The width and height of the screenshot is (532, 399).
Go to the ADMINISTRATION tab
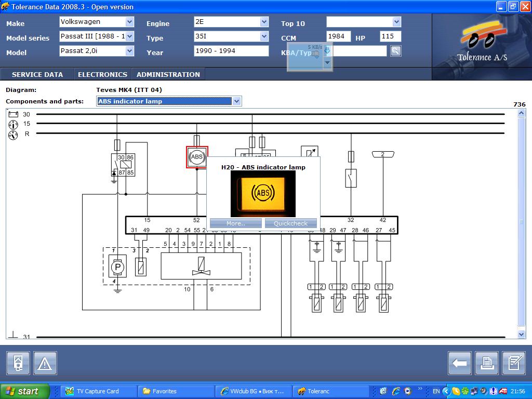tap(168, 74)
